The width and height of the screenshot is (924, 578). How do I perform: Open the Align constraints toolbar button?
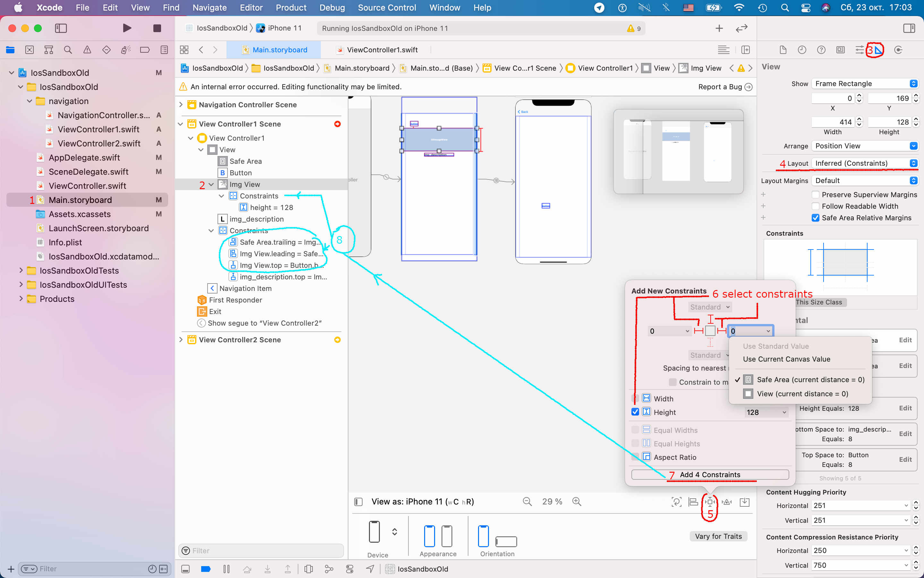(x=693, y=502)
